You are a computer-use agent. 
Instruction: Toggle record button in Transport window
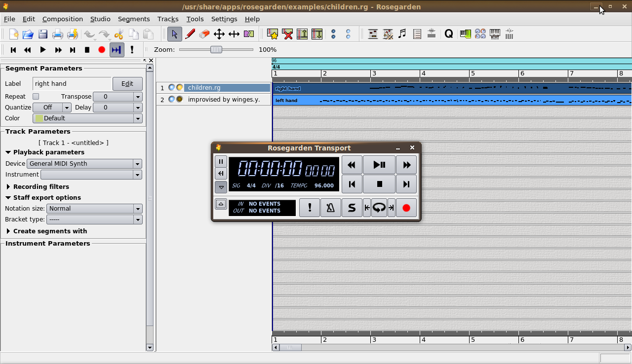click(406, 208)
